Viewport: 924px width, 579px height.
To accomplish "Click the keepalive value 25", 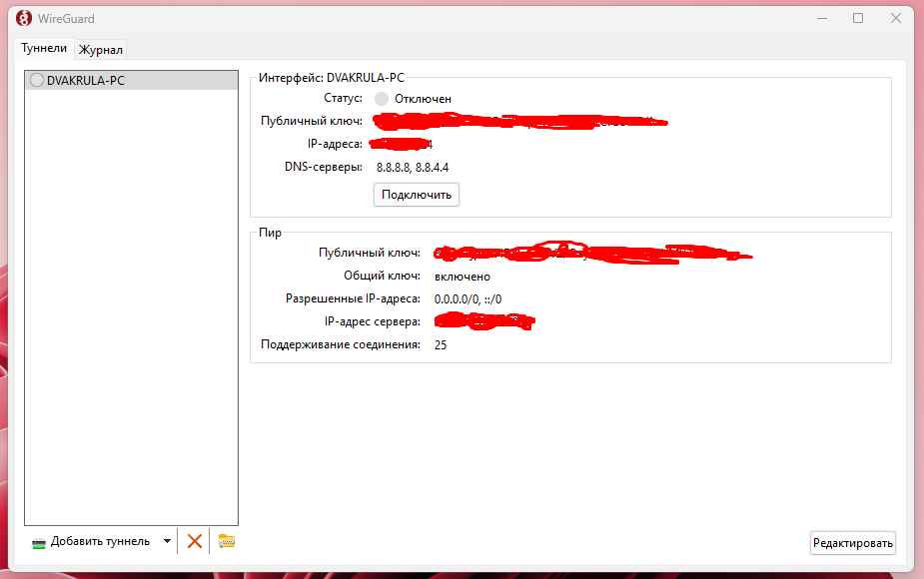I will point(441,345).
